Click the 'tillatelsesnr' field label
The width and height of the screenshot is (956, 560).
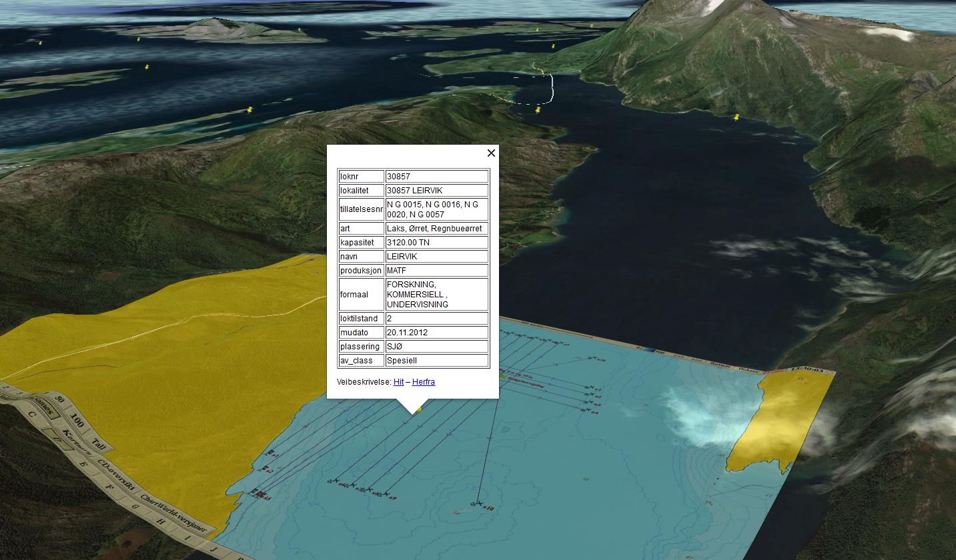[361, 209]
